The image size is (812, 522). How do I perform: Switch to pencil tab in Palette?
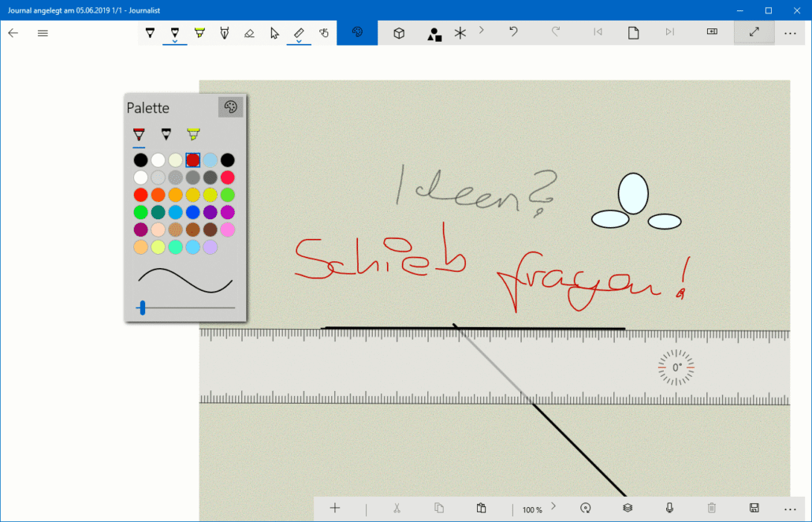166,135
